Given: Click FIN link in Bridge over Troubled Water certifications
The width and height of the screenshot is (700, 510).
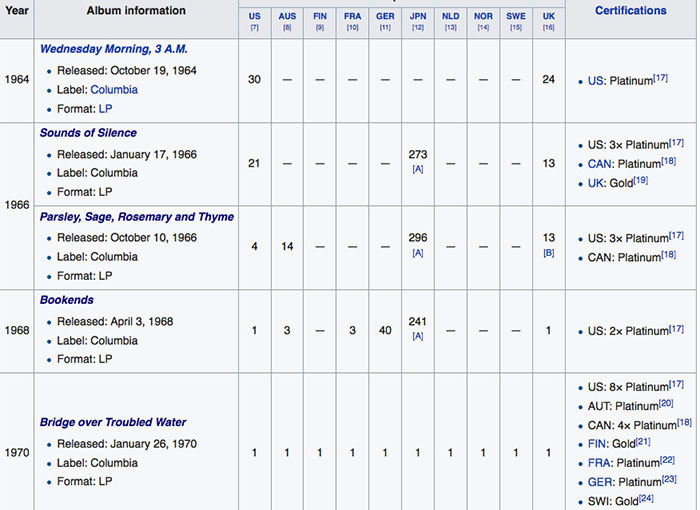Looking at the screenshot, I should [596, 444].
